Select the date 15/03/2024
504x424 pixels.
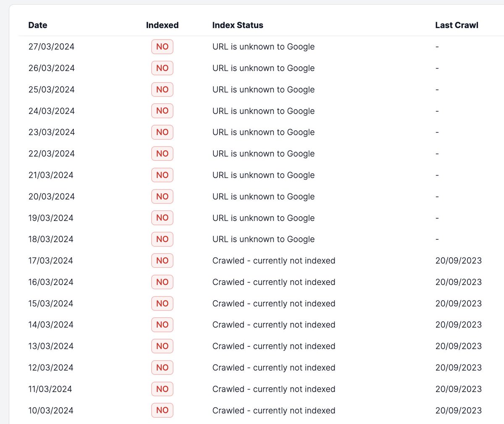pos(51,304)
